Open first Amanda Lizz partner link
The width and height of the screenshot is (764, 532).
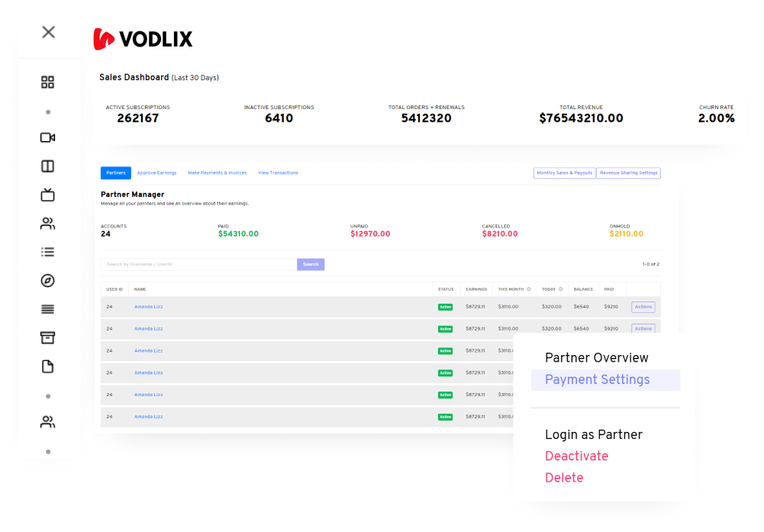point(148,307)
